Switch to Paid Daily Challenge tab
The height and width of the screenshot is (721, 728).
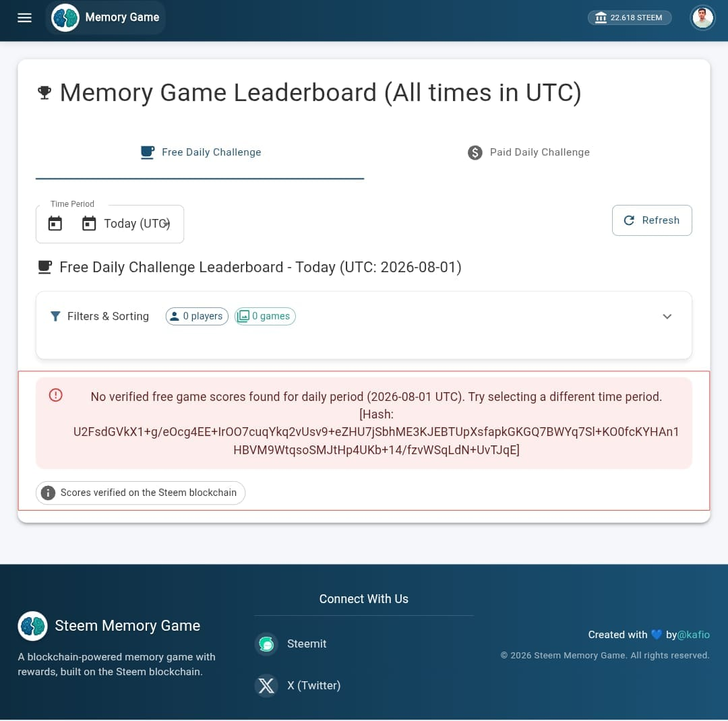pos(528,152)
